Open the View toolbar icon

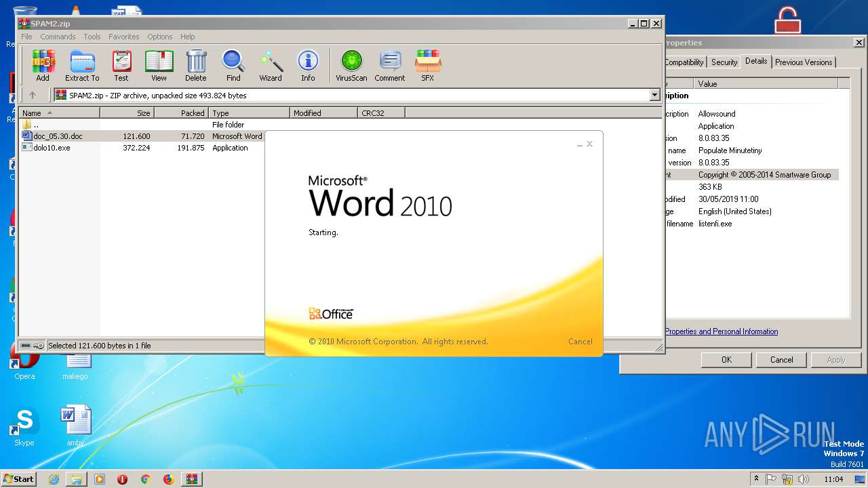[159, 66]
